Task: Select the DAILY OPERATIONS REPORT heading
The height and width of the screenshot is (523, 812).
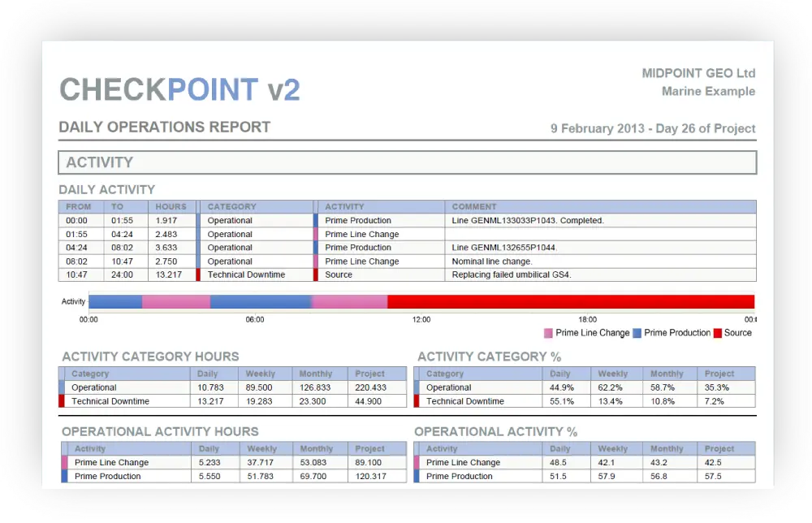Action: point(165,127)
